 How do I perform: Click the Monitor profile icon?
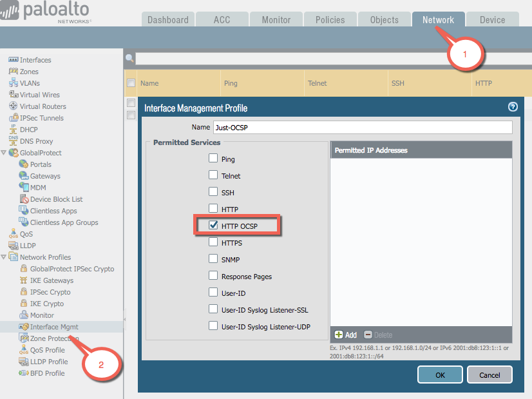click(24, 315)
